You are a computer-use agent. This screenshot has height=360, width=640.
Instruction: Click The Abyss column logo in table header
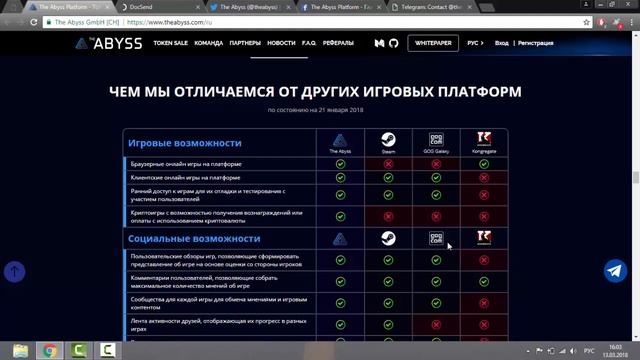(x=340, y=141)
